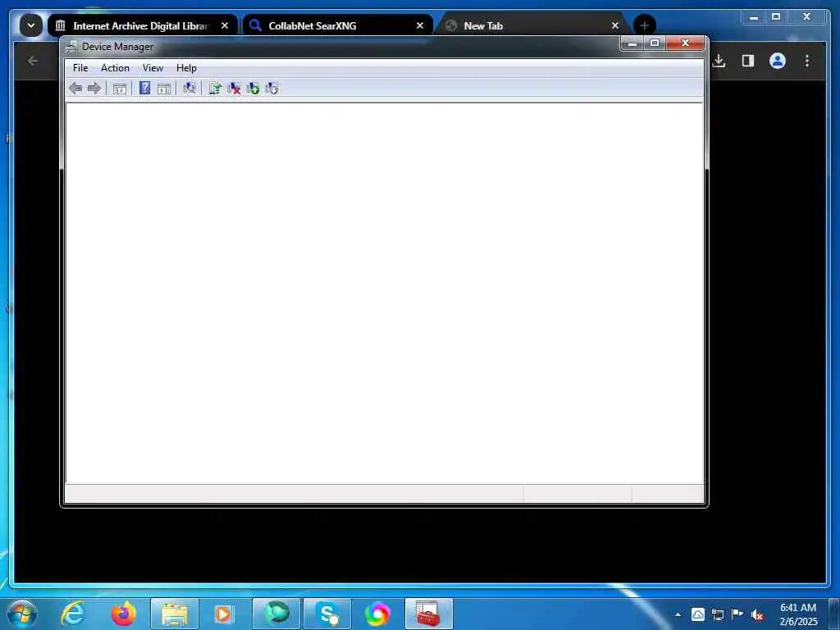This screenshot has height=630, width=840.
Task: Open the clock showing 6:41 AM
Action: click(x=798, y=614)
